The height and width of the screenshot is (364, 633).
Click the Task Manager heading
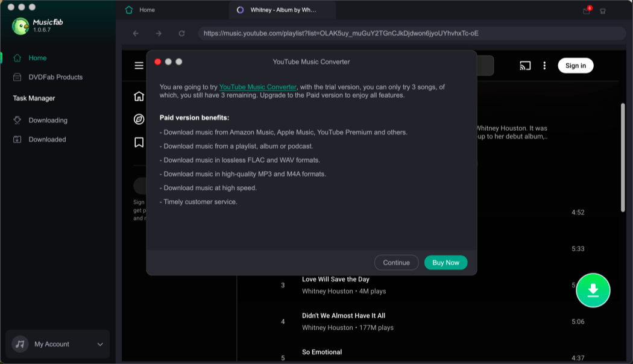[34, 98]
